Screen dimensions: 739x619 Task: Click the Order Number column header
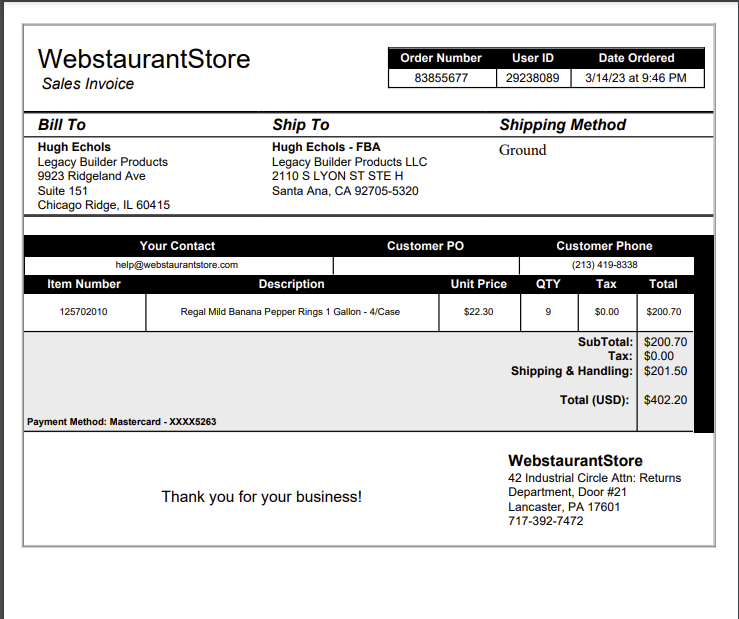click(x=441, y=58)
